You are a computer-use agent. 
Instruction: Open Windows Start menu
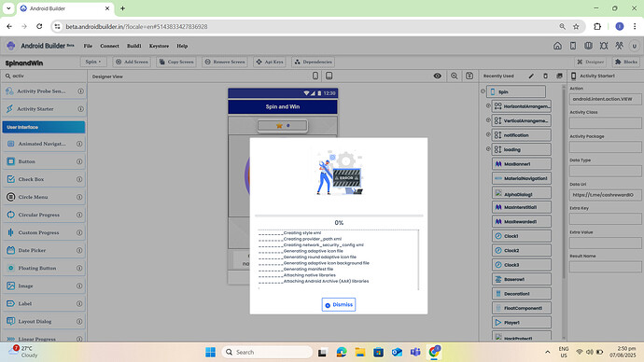[210, 352]
